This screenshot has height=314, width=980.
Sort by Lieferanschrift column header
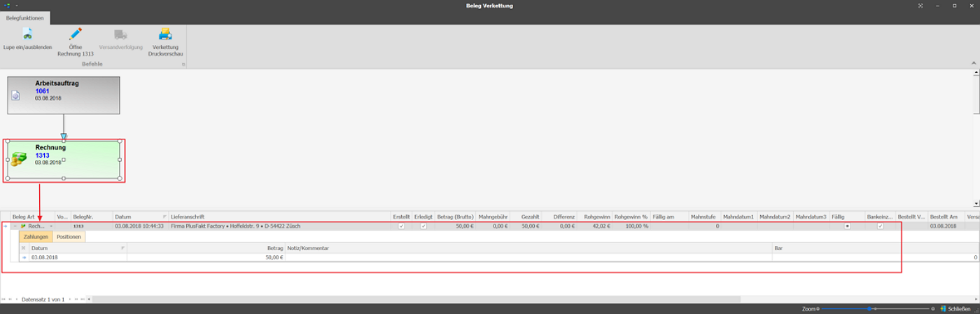point(279,217)
